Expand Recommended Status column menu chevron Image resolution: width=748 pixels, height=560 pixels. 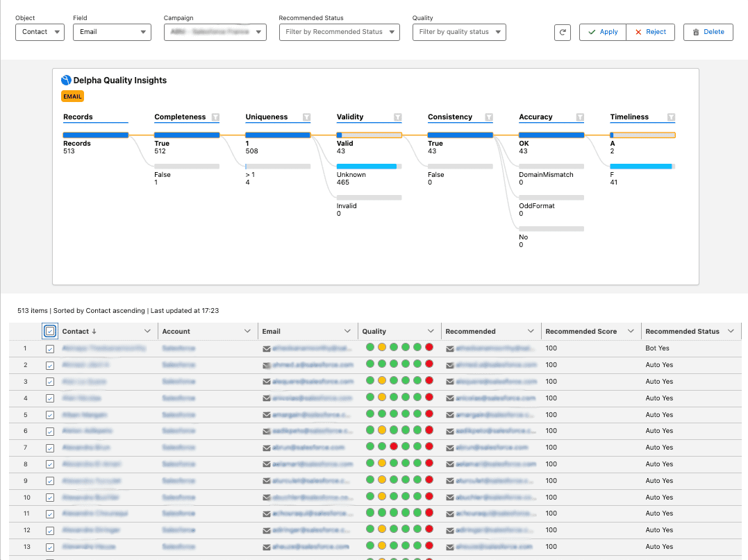[731, 331]
